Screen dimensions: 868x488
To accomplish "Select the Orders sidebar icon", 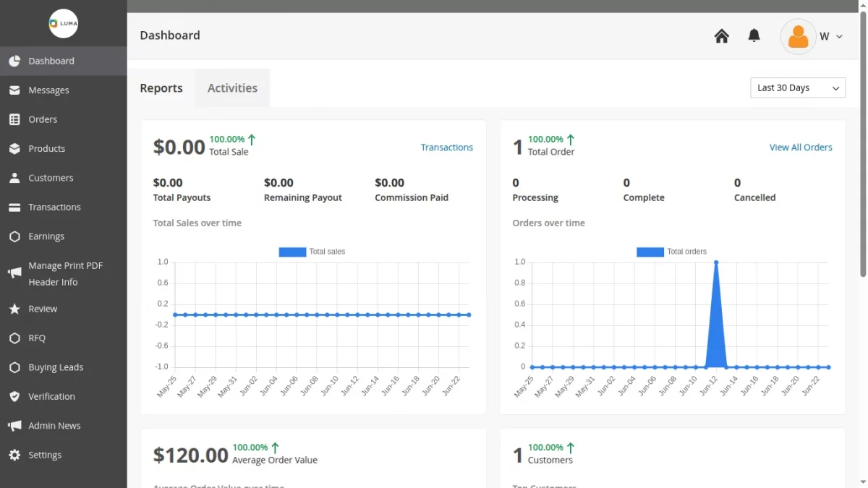I will (16, 119).
